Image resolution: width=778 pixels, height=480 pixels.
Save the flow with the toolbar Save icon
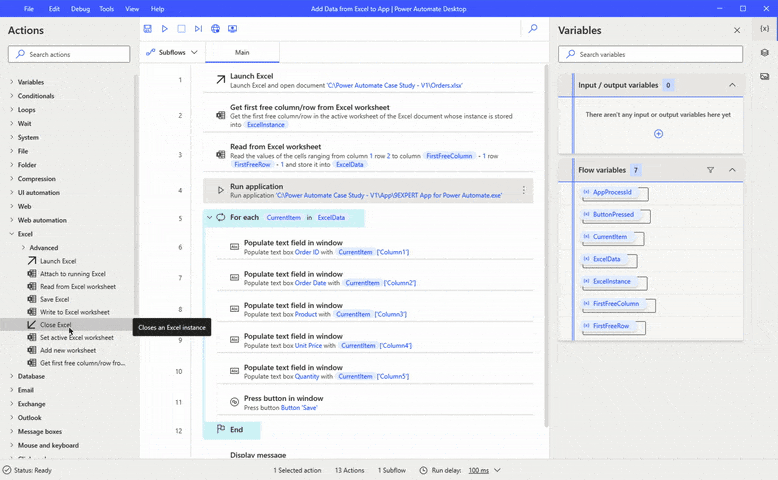[147, 29]
